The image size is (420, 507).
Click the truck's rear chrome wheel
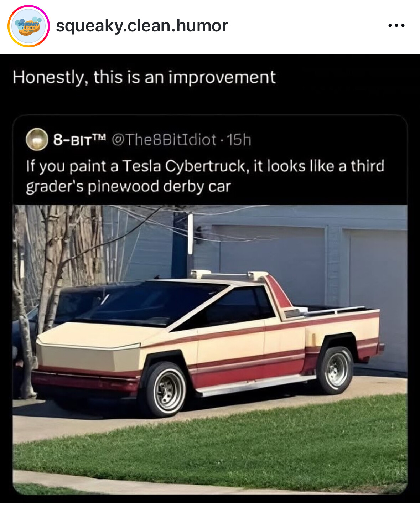335,369
